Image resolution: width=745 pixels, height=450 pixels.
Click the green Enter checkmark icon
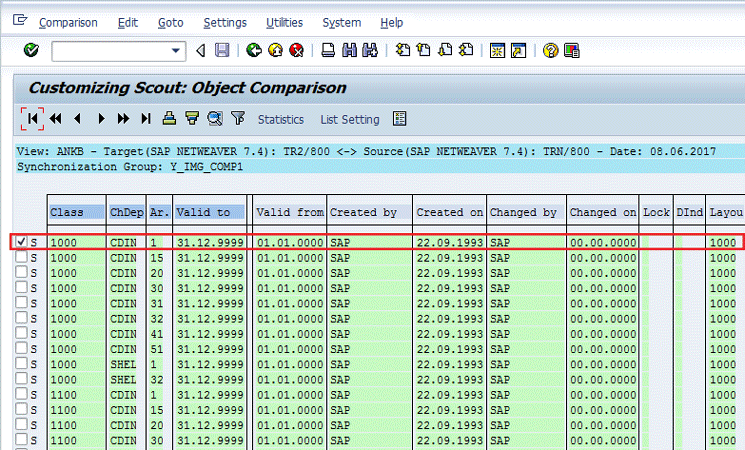31,50
